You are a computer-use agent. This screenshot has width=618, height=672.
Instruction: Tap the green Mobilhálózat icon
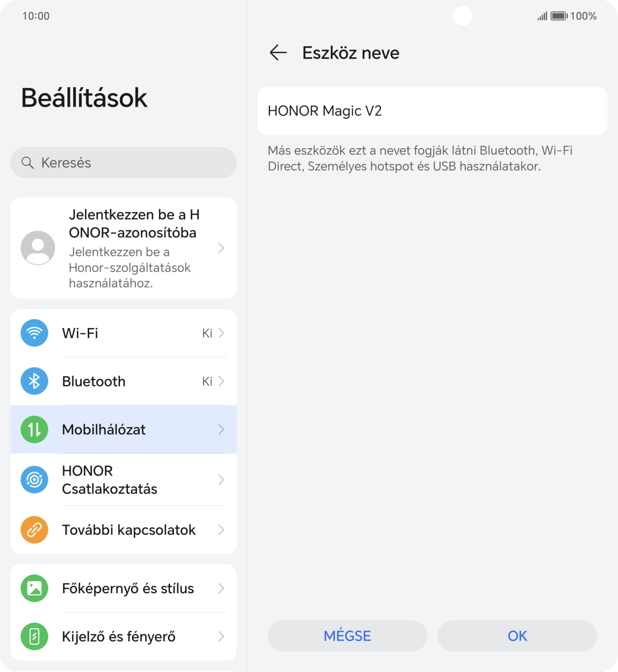coord(35,429)
